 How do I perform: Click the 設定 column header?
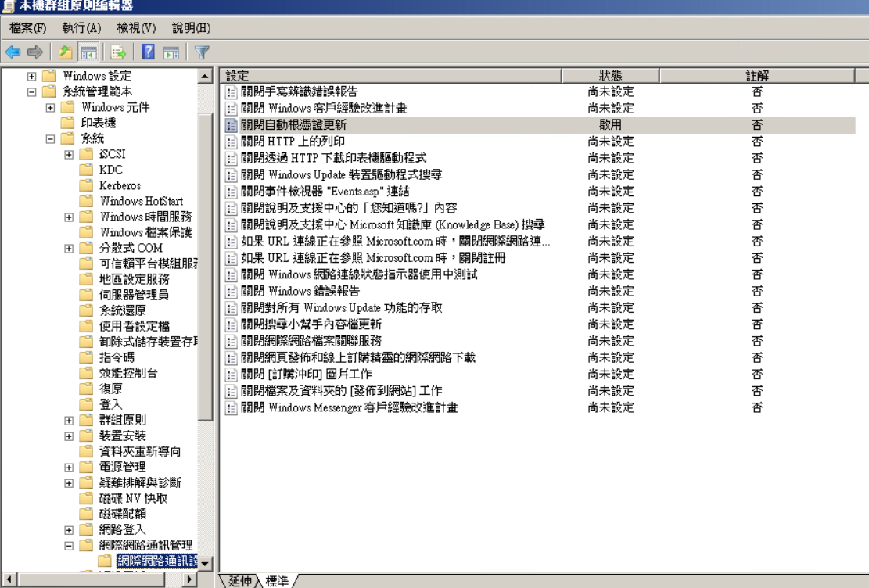point(391,76)
